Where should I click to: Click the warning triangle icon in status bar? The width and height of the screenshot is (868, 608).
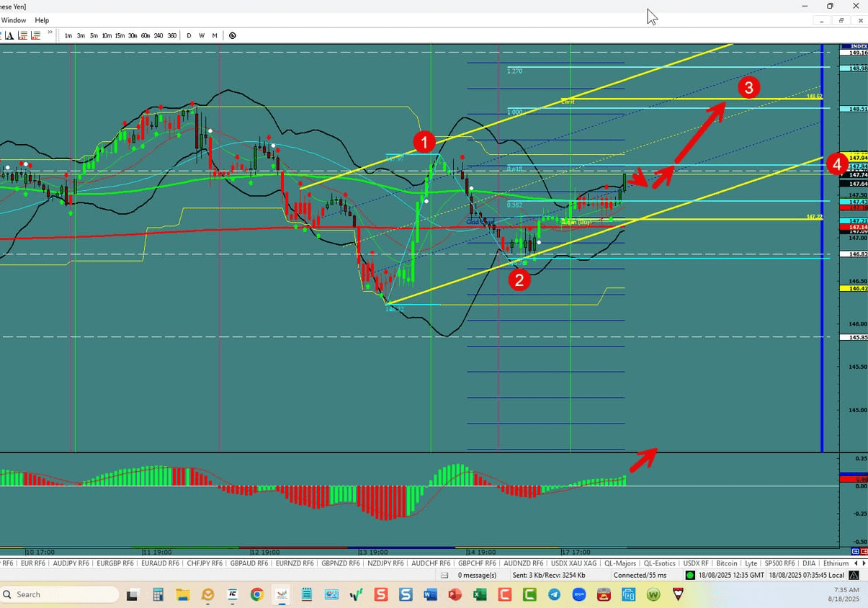pos(852,575)
